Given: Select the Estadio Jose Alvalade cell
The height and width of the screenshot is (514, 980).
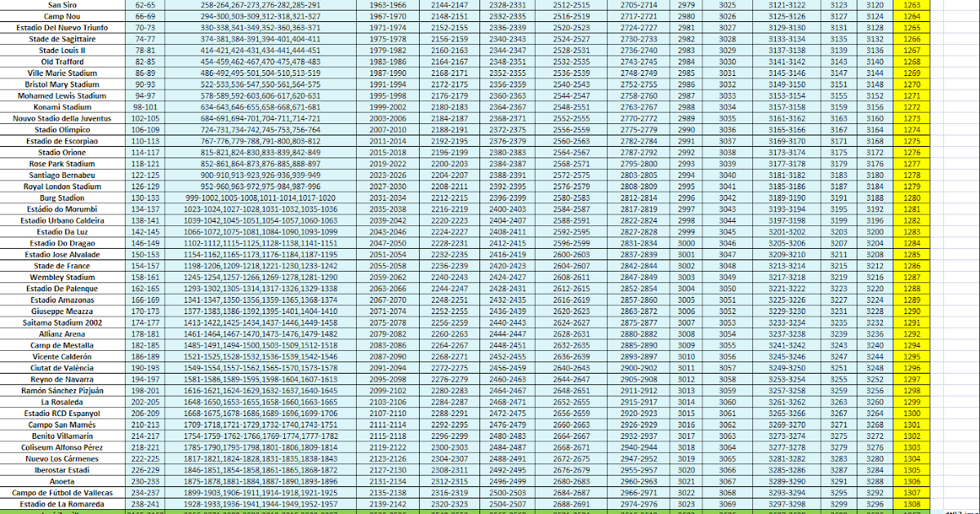Looking at the screenshot, I should point(63,255).
